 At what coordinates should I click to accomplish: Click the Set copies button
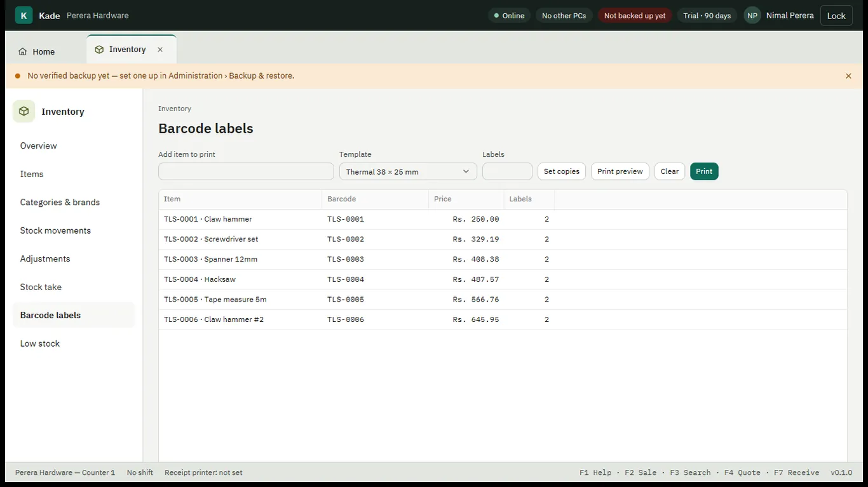(x=562, y=171)
